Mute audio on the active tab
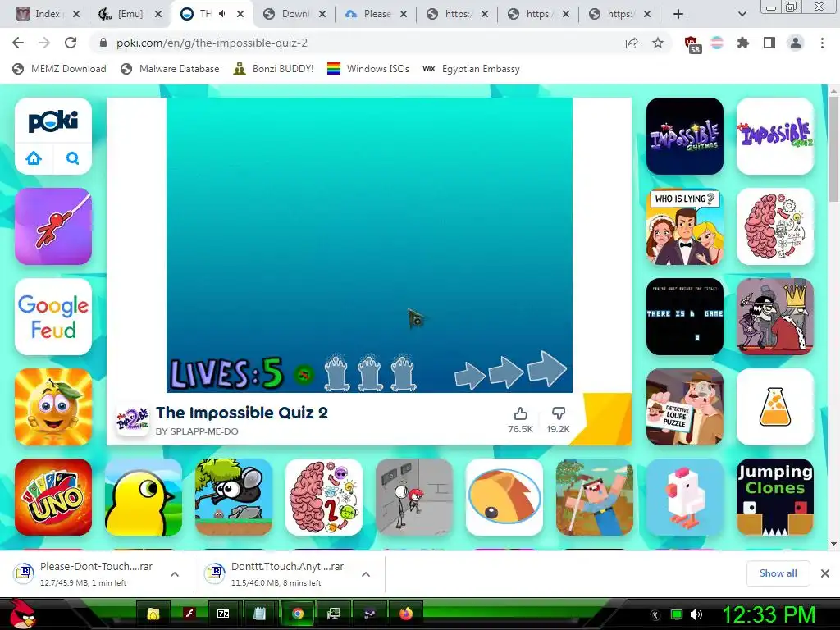The image size is (840, 630). click(x=223, y=14)
